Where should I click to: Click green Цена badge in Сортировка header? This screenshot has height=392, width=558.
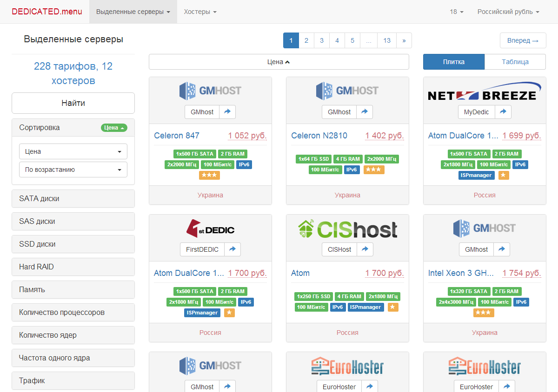114,128
